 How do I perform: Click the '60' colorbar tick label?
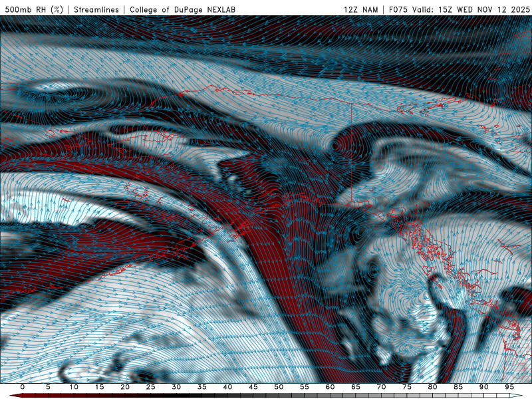pos(330,387)
